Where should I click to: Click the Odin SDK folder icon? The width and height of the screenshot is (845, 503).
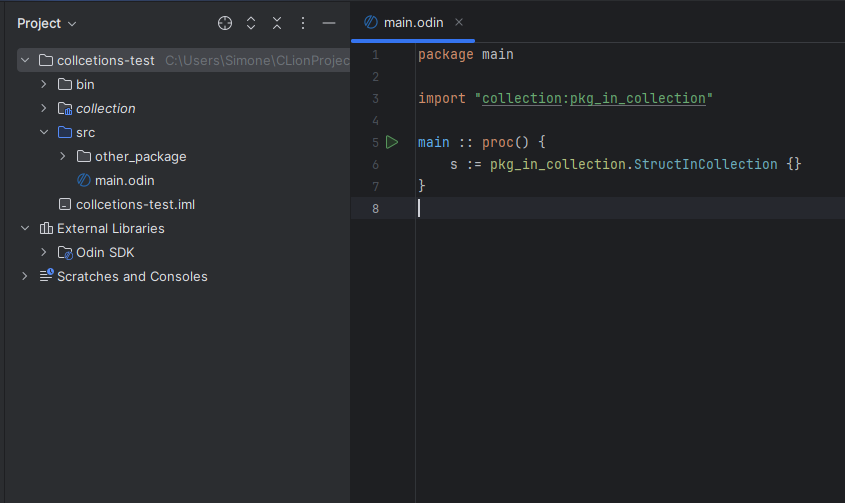pyautogui.click(x=65, y=252)
